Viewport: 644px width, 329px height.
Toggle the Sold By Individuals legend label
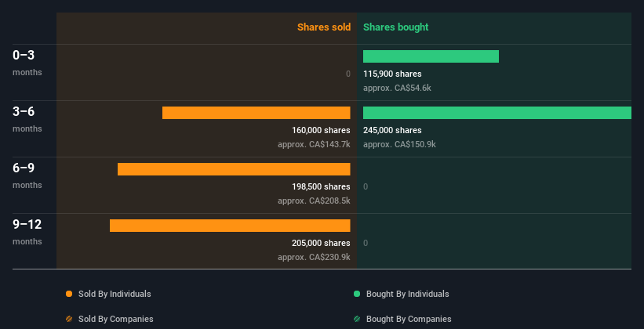click(115, 294)
